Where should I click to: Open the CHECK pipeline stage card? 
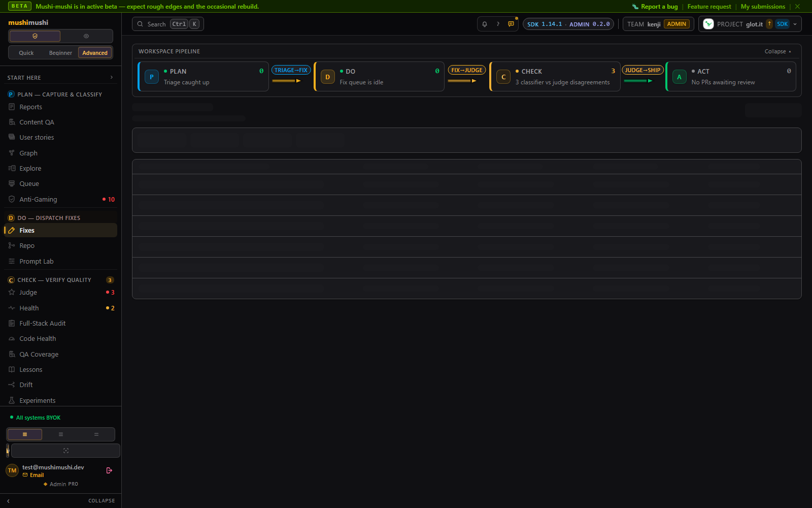point(555,77)
